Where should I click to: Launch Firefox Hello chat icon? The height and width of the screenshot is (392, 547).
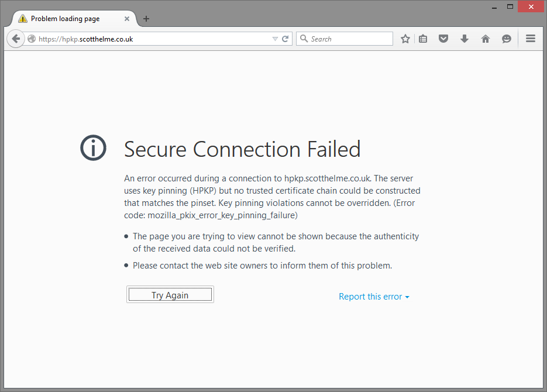pos(506,39)
